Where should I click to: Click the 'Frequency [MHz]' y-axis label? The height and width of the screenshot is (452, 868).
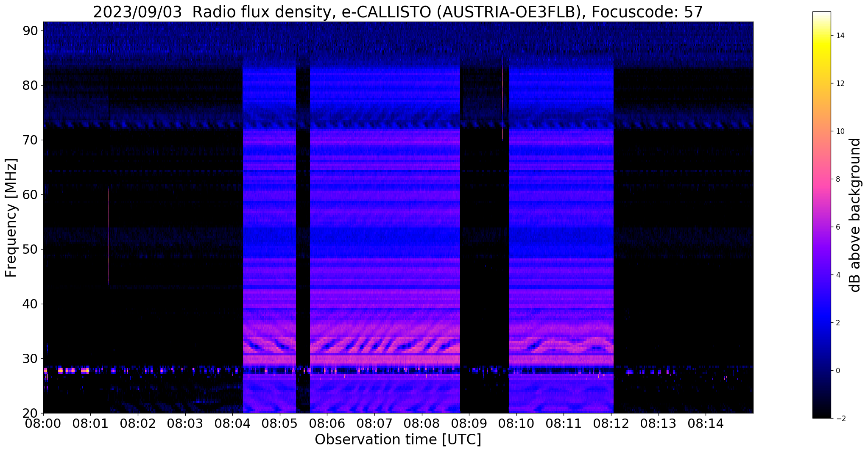tap(11, 218)
